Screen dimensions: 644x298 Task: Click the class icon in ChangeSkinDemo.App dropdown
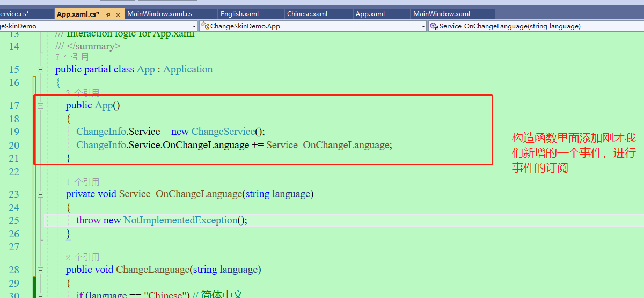[204, 26]
